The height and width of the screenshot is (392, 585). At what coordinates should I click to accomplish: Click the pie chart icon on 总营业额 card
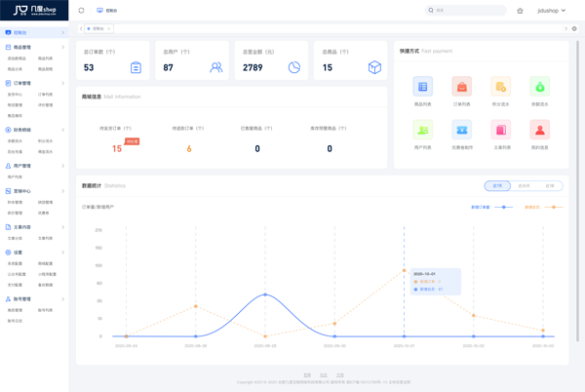(294, 67)
